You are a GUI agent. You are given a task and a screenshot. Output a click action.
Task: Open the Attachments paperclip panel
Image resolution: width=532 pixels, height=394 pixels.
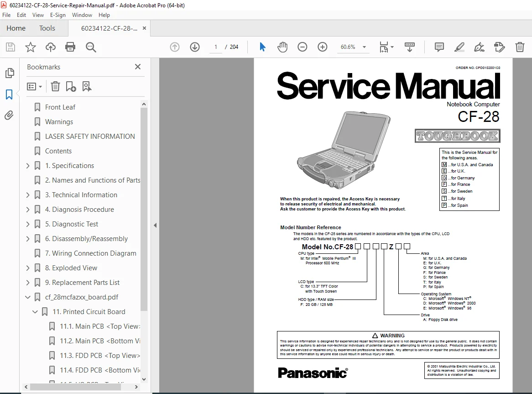(x=9, y=116)
